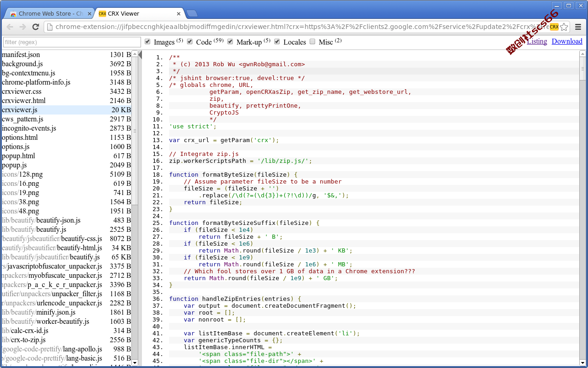Image resolution: width=588 pixels, height=368 pixels.
Task: Open javascriptobfuscator_unpacker.js file
Action: 66,266
